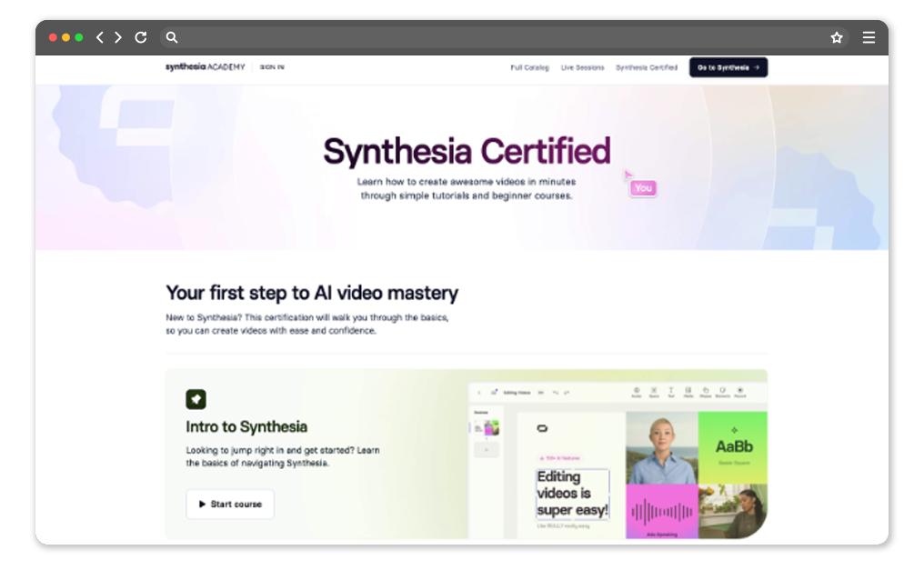Viewport: 924px width, 570px height.
Task: Open the browser hamburger menu
Action: (x=869, y=37)
